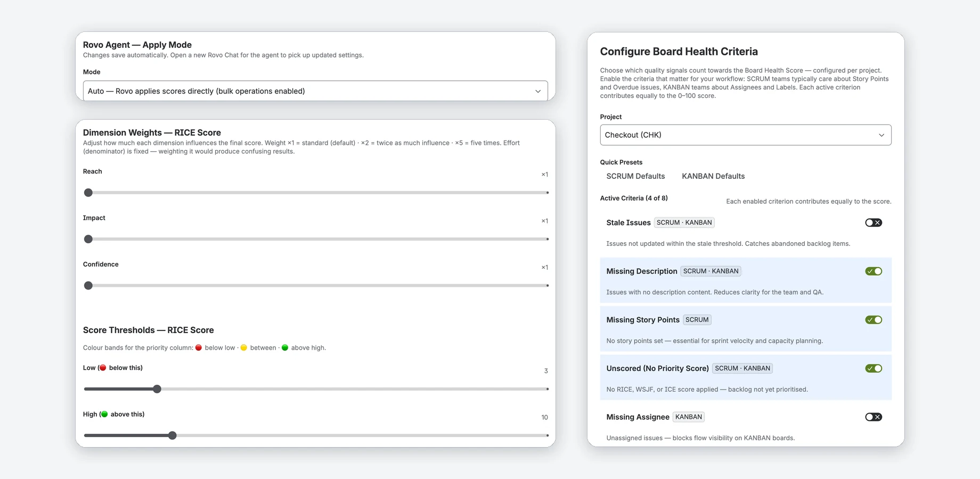Image resolution: width=980 pixels, height=479 pixels.
Task: Click the Reach weight slider handle
Action: 88,193
